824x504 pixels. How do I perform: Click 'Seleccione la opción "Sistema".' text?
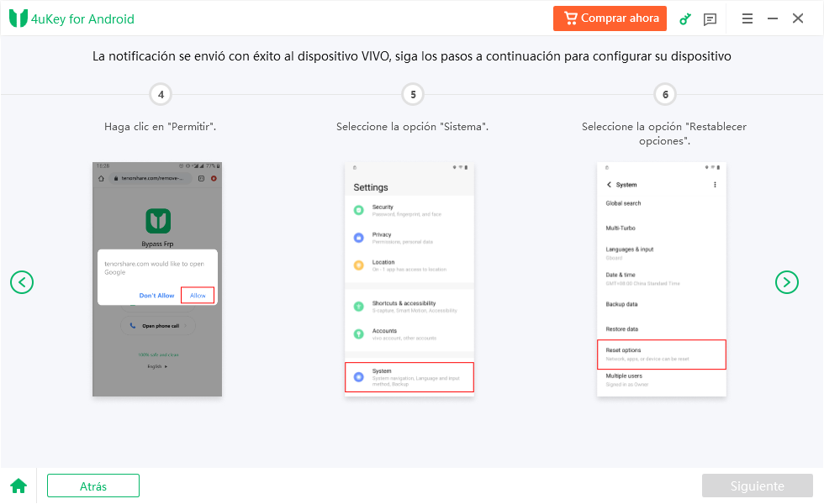coord(412,127)
